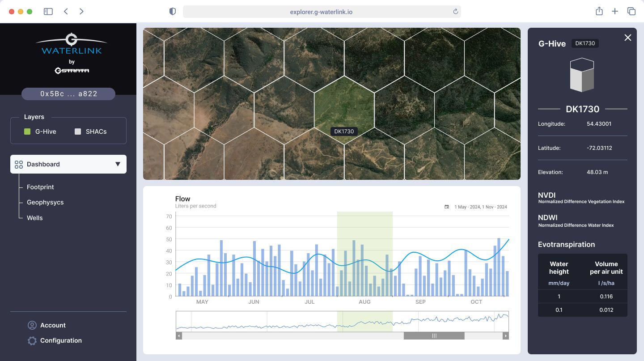The width and height of the screenshot is (644, 361).
Task: Click the chart range scrollbar thumb
Action: (434, 336)
